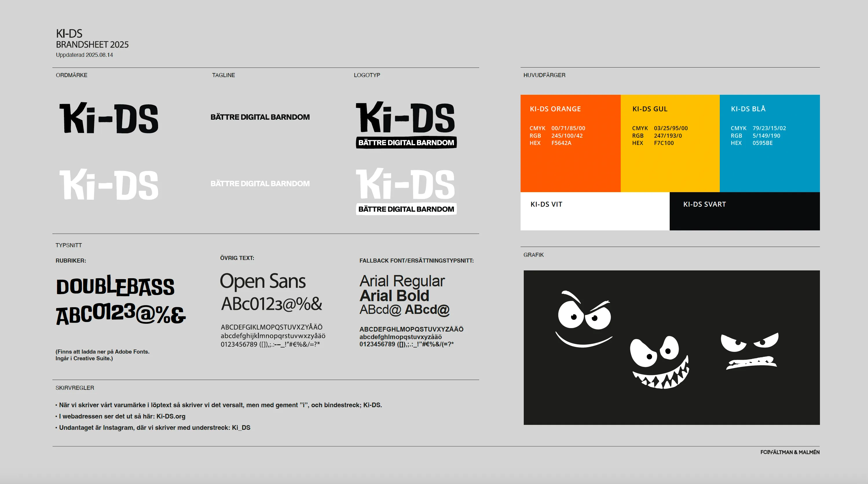
Task: Click the yellow RGB value 247/193/0
Action: point(668,136)
